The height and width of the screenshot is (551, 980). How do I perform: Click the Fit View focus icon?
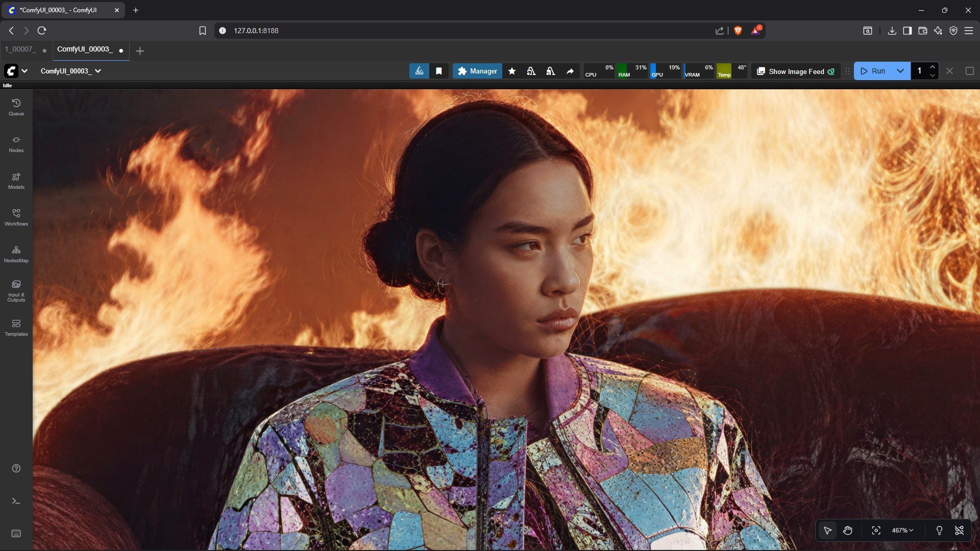tap(876, 531)
